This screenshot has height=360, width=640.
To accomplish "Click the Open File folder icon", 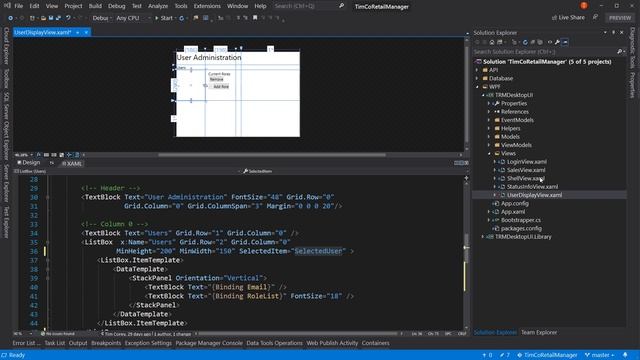I will click(x=43, y=18).
